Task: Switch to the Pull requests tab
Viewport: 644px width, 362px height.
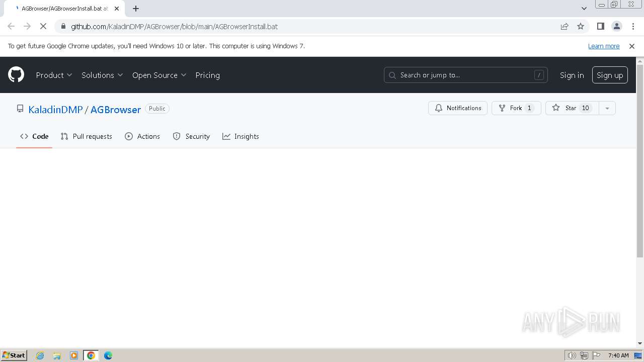Action: tap(86, 136)
